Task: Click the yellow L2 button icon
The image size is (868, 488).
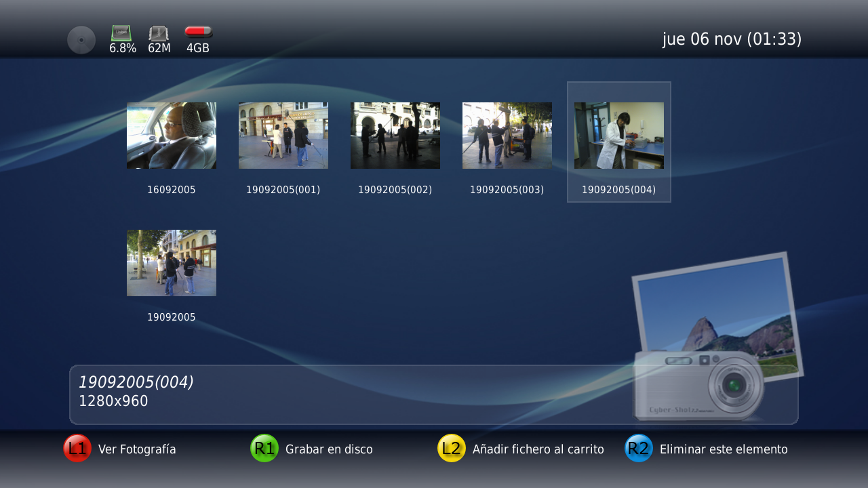Action: [x=452, y=448]
